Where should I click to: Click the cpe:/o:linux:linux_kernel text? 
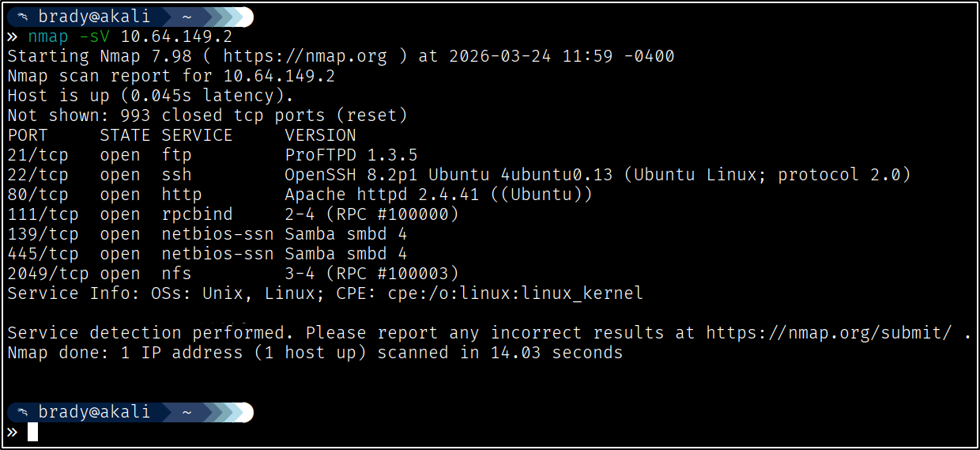(x=515, y=293)
